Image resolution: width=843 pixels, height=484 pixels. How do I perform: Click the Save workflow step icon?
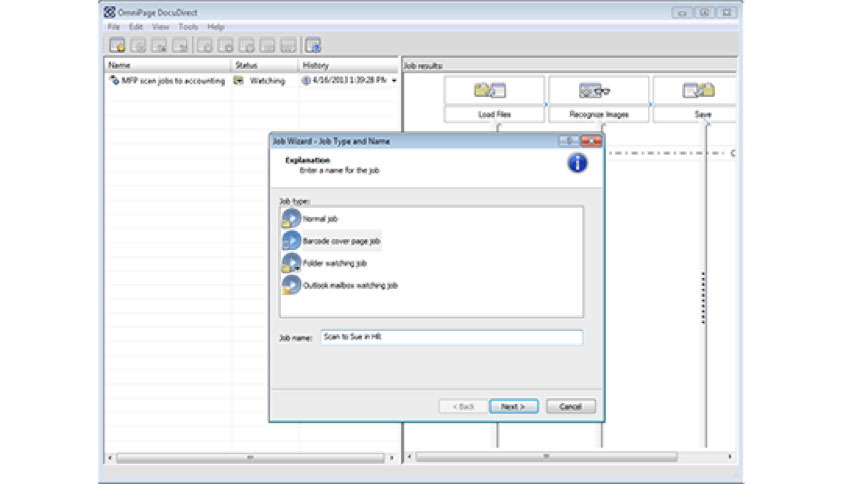698,90
